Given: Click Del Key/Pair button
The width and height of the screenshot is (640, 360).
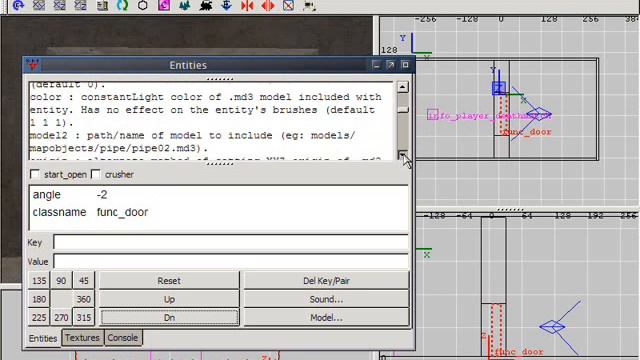Looking at the screenshot, I should (x=326, y=281).
